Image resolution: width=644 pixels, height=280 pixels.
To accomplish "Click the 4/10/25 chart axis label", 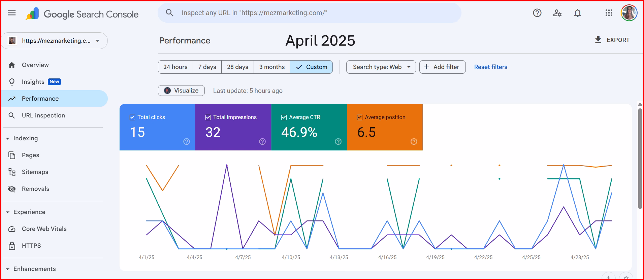I will 291,257.
